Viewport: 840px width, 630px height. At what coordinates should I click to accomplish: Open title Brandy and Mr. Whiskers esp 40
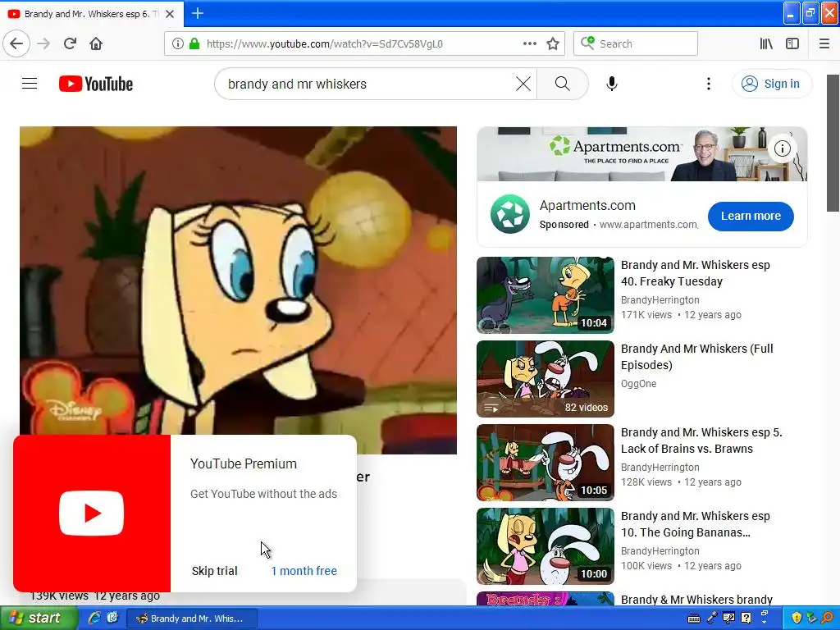[x=696, y=273]
